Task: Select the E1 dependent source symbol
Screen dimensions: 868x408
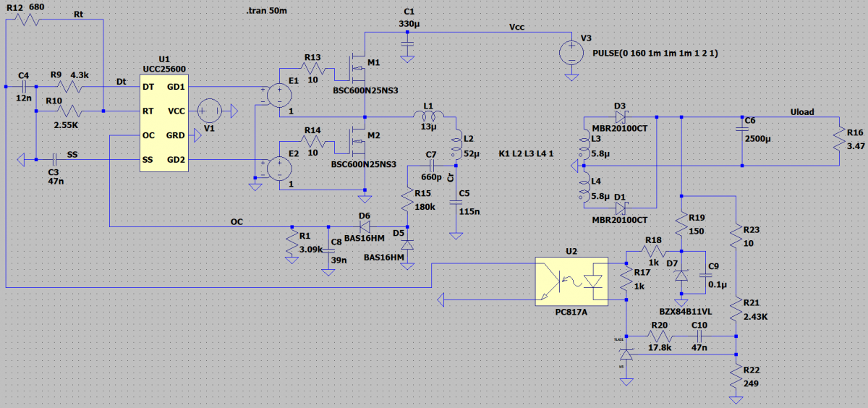Action: (278, 95)
